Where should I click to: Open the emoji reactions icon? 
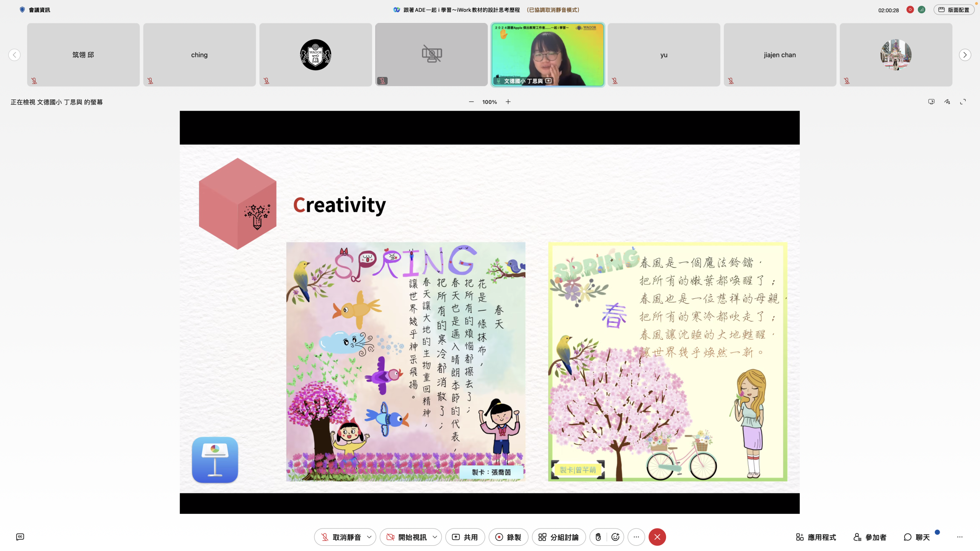tap(615, 537)
